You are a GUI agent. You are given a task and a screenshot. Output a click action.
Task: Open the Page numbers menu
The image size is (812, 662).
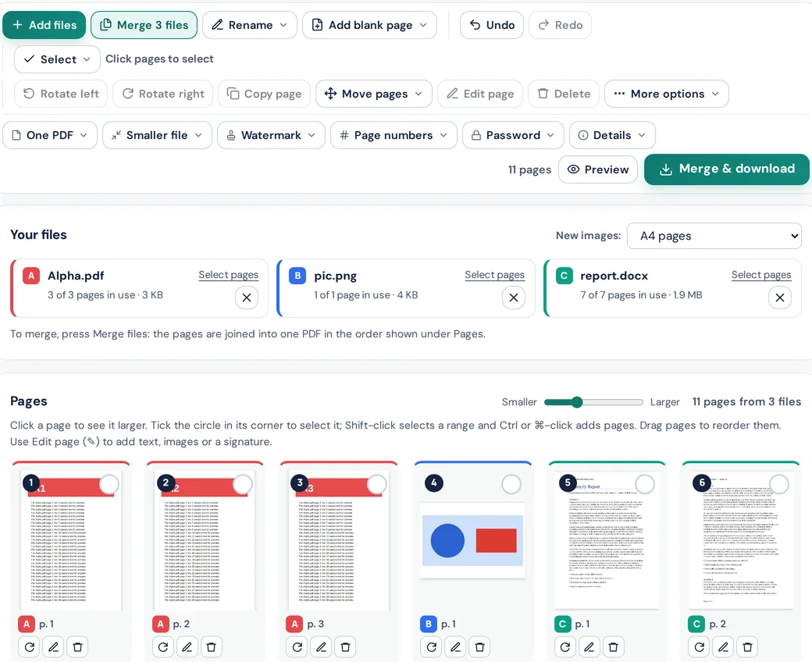point(394,135)
